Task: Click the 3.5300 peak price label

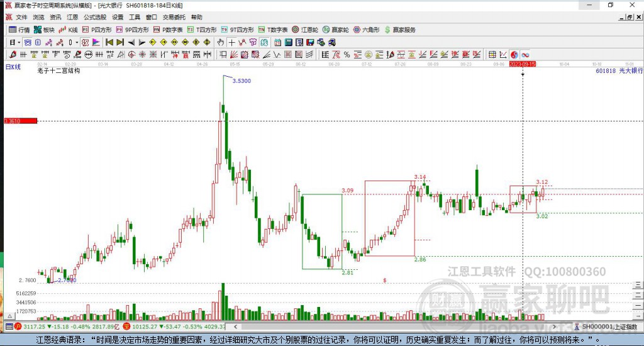Action: click(x=241, y=81)
